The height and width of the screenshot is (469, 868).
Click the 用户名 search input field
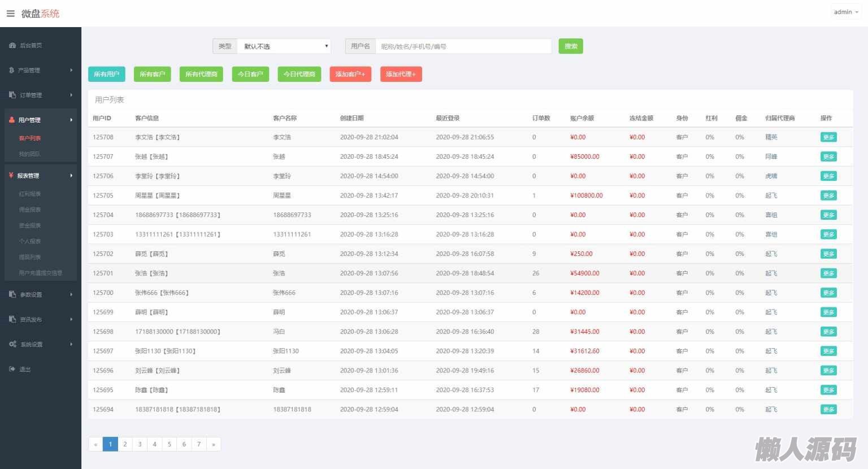point(463,46)
